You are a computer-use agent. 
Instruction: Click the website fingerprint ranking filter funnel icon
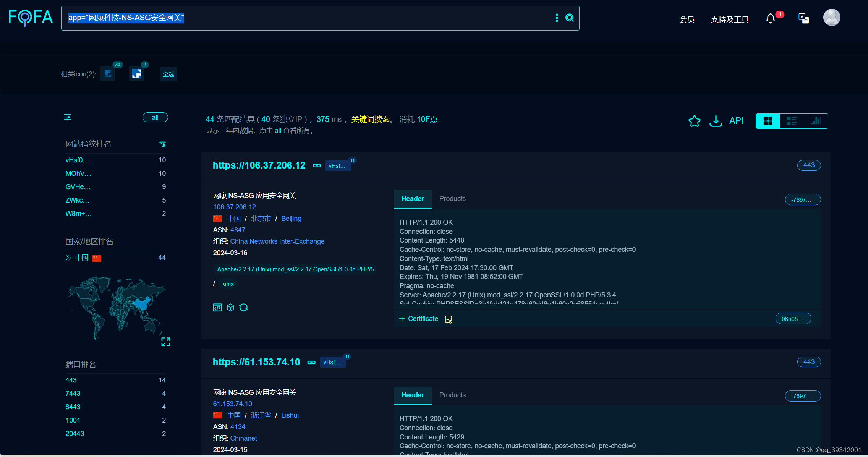[162, 144]
